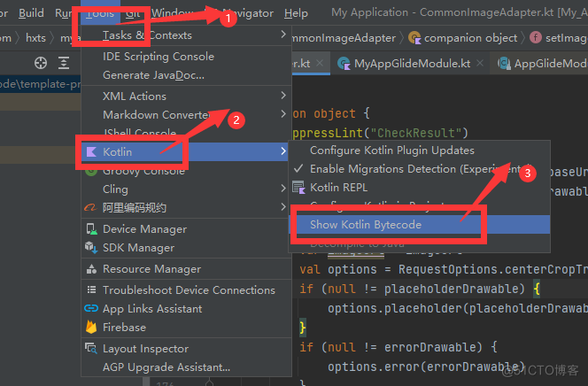
Task: Select Show Kotlin Bytecode
Action: pyautogui.click(x=419, y=225)
